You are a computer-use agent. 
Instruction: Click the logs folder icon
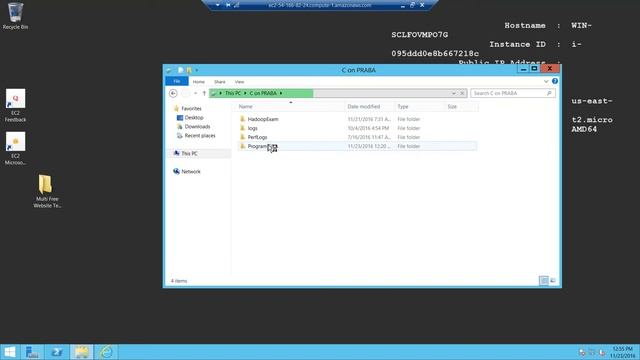coord(242,128)
